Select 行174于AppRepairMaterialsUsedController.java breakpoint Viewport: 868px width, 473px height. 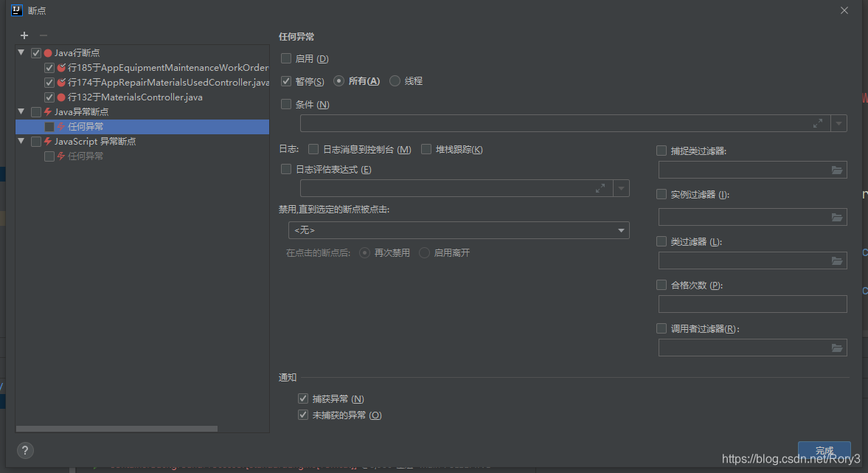pos(168,83)
